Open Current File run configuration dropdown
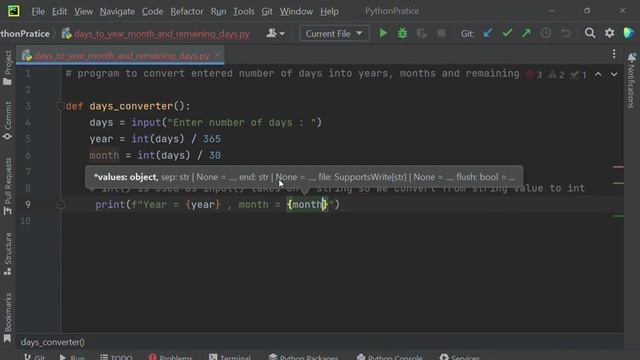640x360 pixels. pos(334,33)
